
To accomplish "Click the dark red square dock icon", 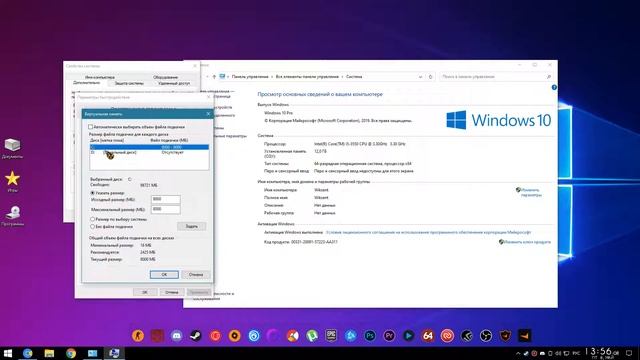I will click(157, 336).
